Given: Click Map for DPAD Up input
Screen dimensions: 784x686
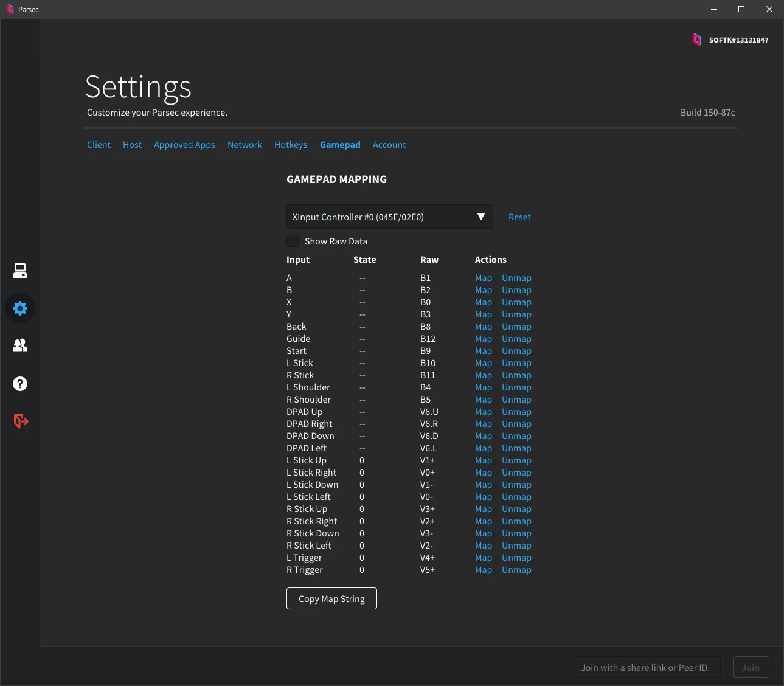Looking at the screenshot, I should pyautogui.click(x=483, y=412).
